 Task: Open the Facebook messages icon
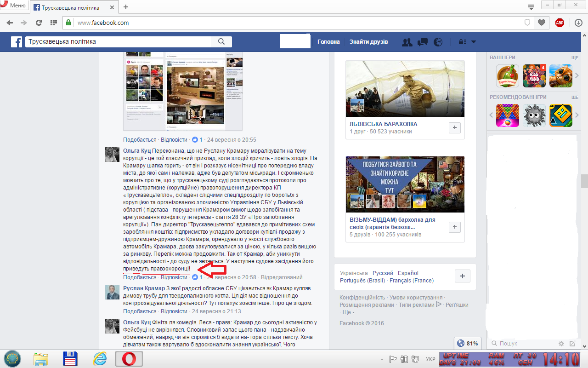pyautogui.click(x=423, y=42)
